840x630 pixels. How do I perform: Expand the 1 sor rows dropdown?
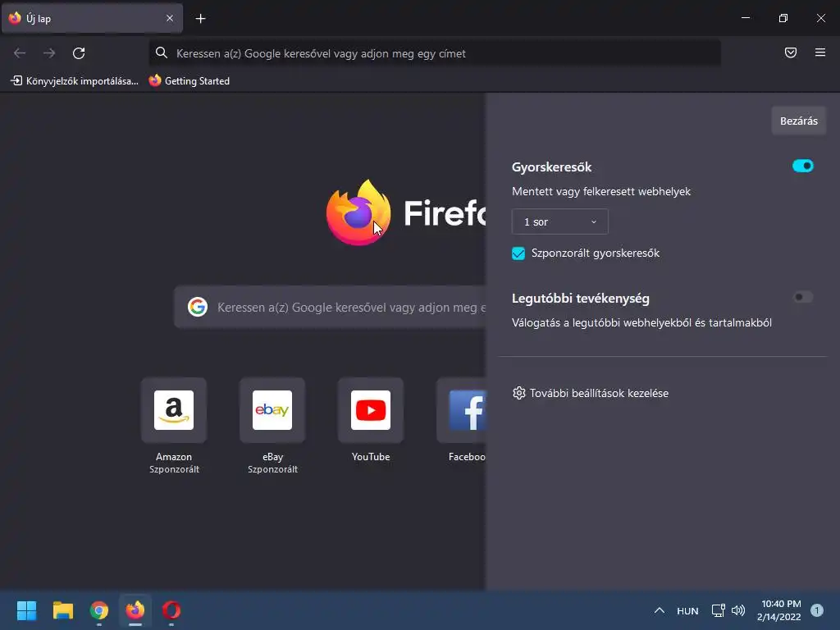559,221
